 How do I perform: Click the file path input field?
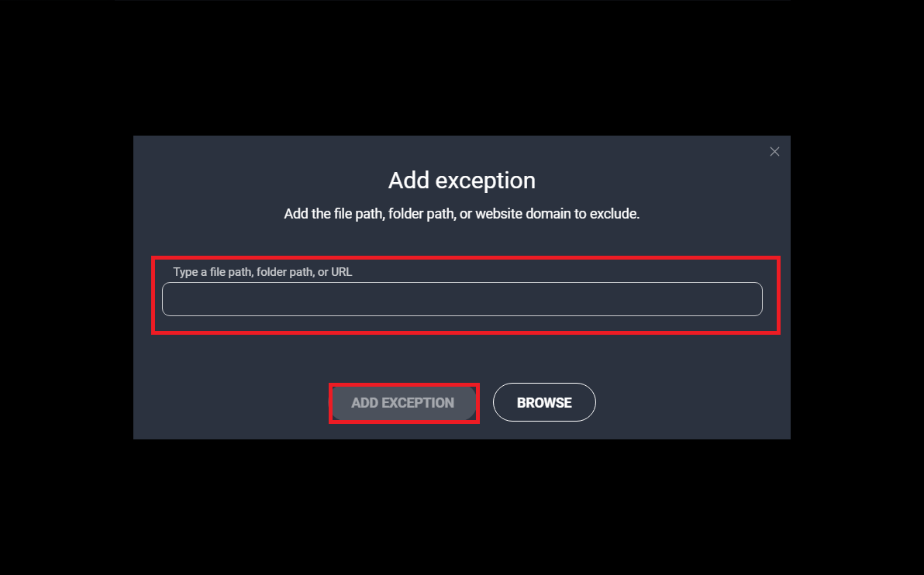(x=462, y=299)
